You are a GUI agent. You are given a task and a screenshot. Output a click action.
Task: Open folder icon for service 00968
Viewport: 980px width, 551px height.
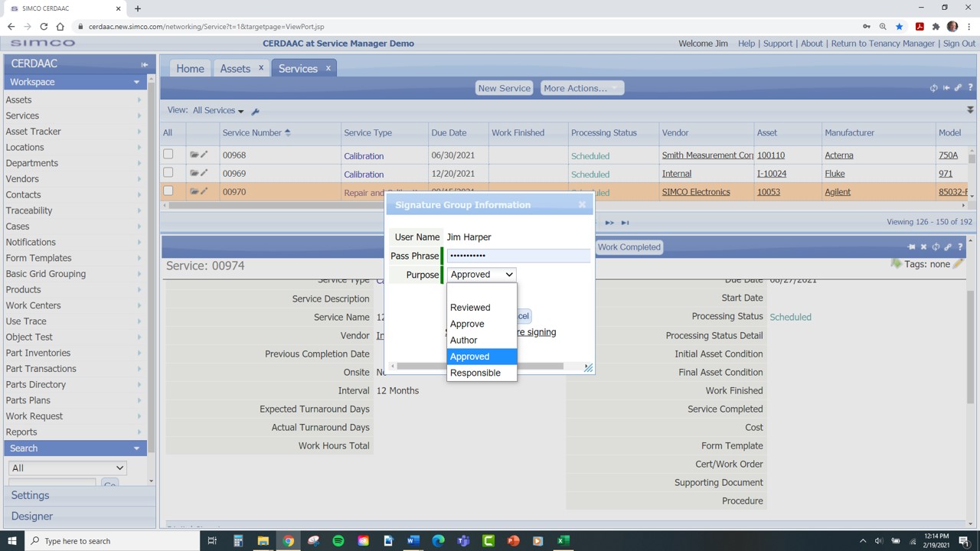point(194,155)
